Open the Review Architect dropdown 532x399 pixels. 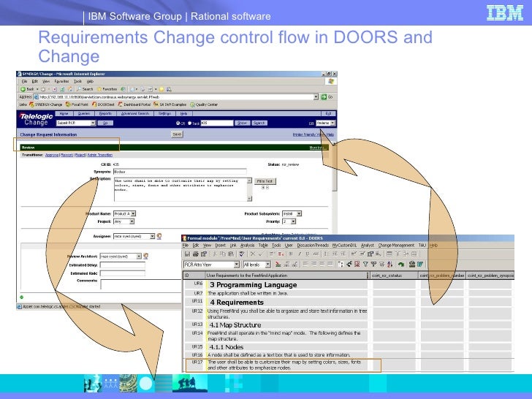click(121, 256)
